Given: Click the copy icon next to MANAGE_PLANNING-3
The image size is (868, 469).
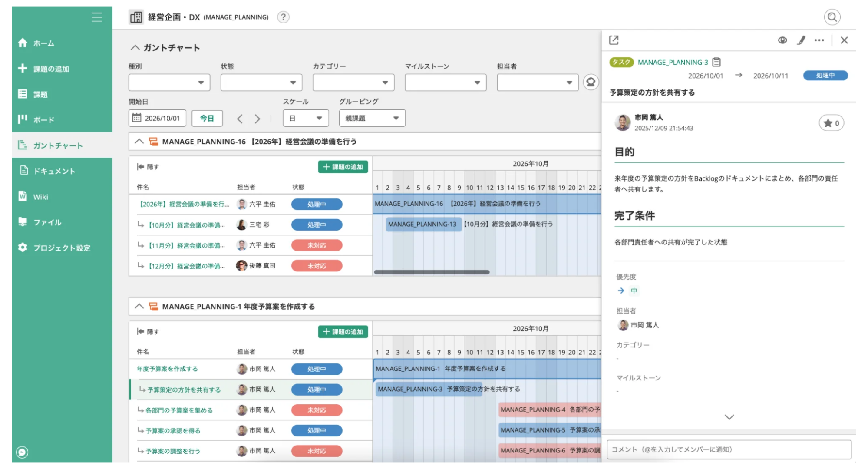Looking at the screenshot, I should point(716,62).
